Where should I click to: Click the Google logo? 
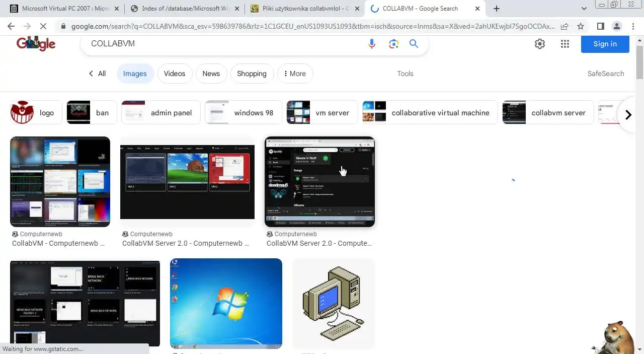click(36, 44)
